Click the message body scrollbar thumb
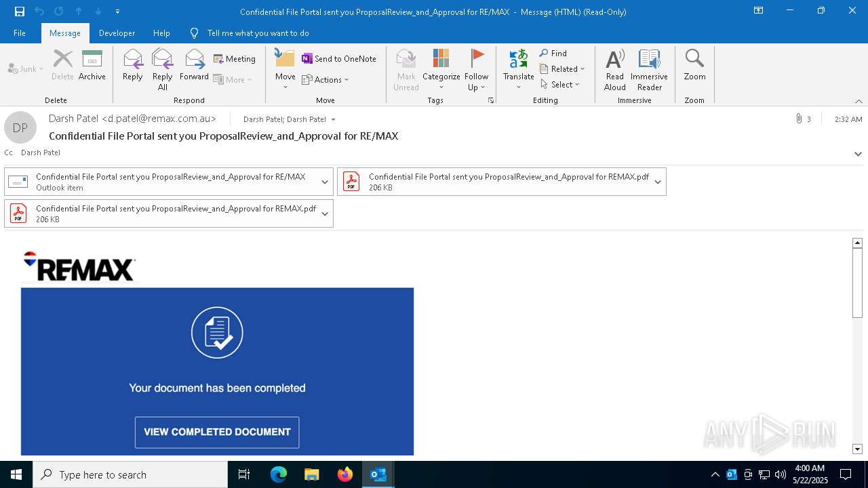The image size is (868, 488). pyautogui.click(x=857, y=283)
